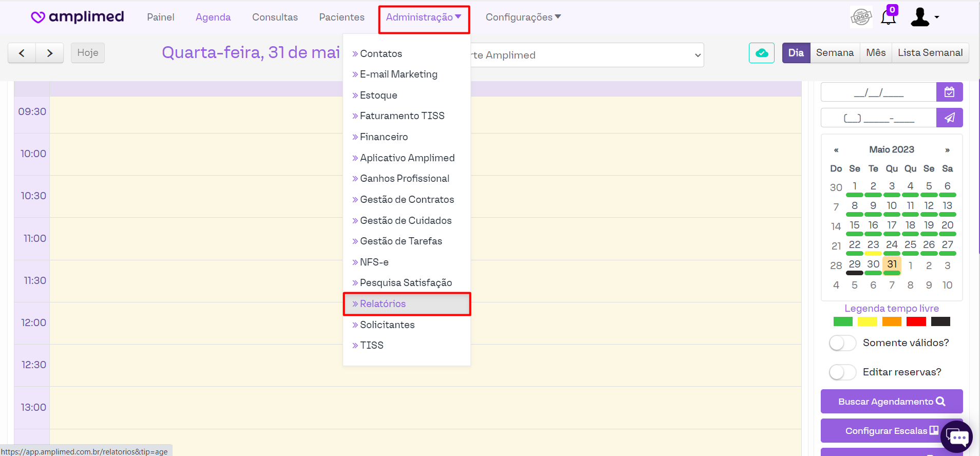This screenshot has height=456, width=980.
Task: Go to previous day arrow
Action: [x=22, y=53]
